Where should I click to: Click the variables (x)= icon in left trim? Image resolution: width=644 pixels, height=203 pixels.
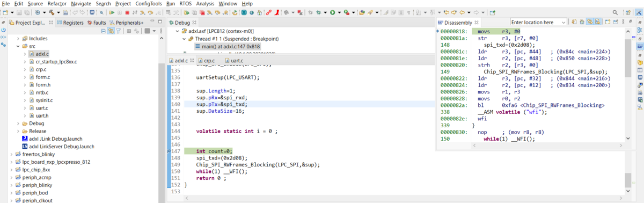pos(3,37)
